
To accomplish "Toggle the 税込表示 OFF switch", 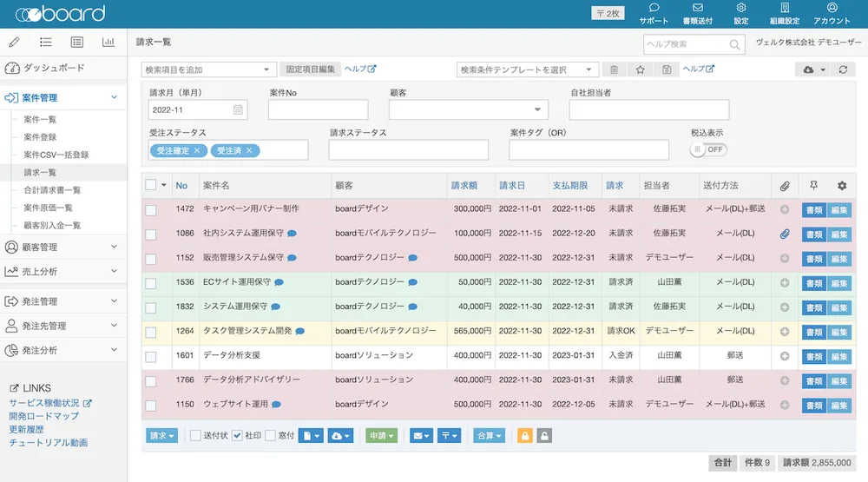I will click(x=708, y=149).
